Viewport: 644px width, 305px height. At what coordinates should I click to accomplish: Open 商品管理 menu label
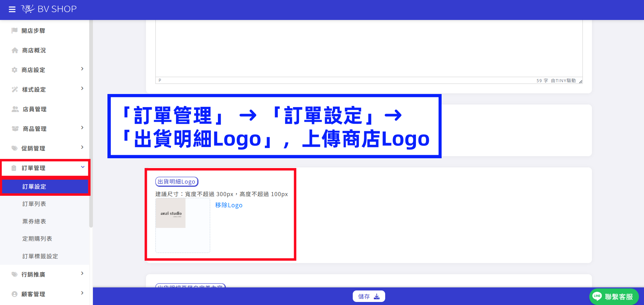coord(35,129)
